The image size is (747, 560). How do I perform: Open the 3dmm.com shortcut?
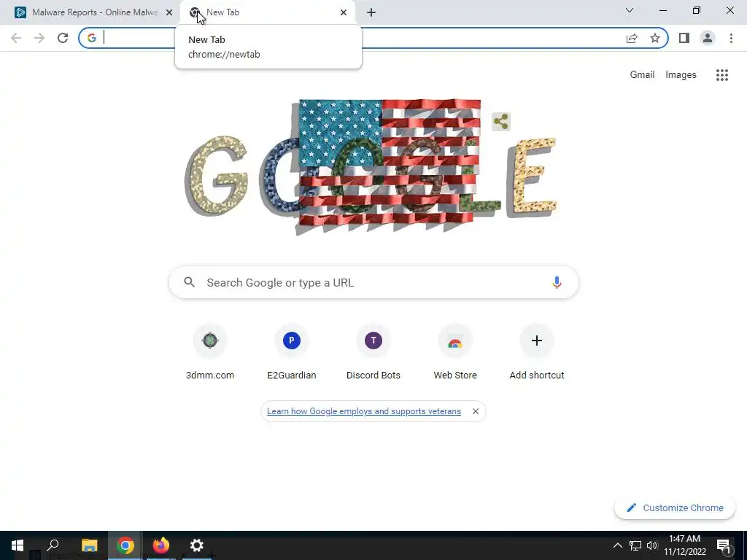[x=209, y=353]
